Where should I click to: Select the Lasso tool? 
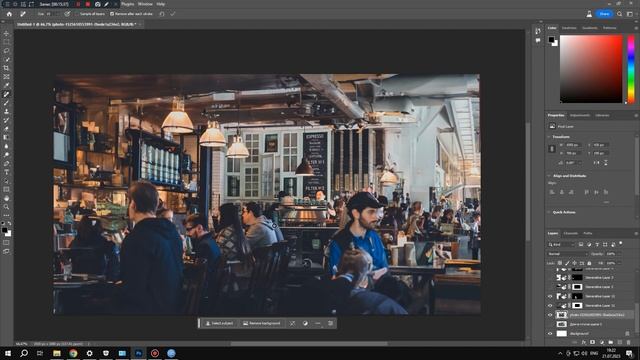pos(6,51)
